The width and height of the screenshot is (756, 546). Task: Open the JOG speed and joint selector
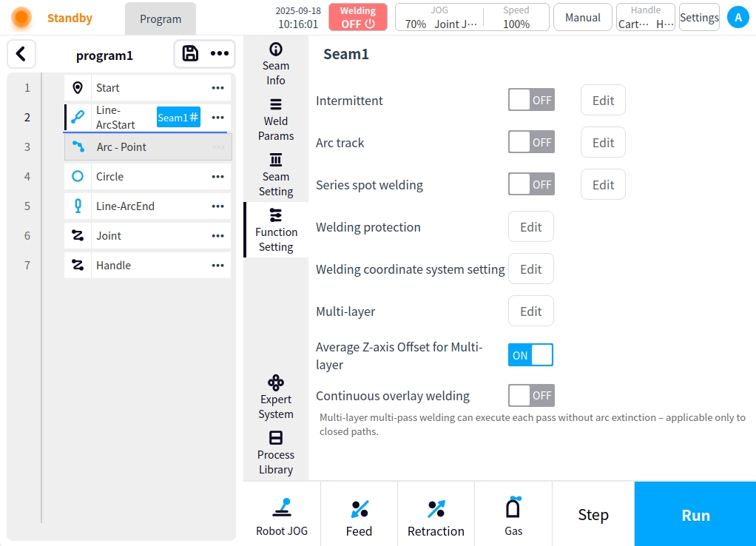439,17
